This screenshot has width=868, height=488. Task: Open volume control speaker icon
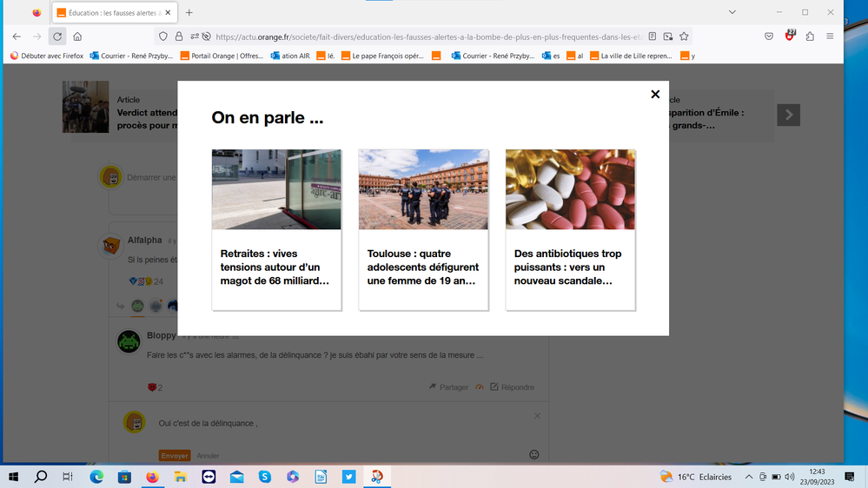(790, 477)
